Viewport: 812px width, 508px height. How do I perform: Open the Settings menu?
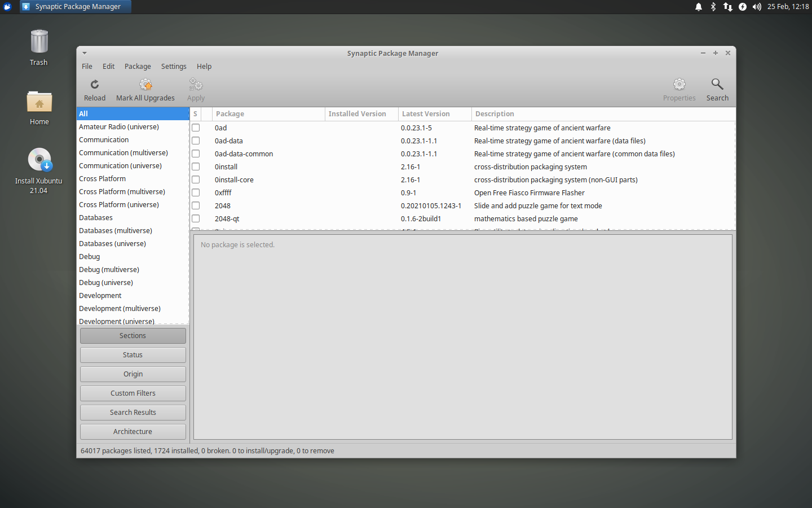173,66
